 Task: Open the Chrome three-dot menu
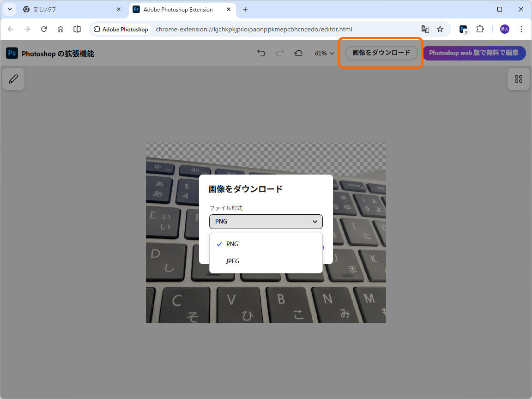point(521,29)
